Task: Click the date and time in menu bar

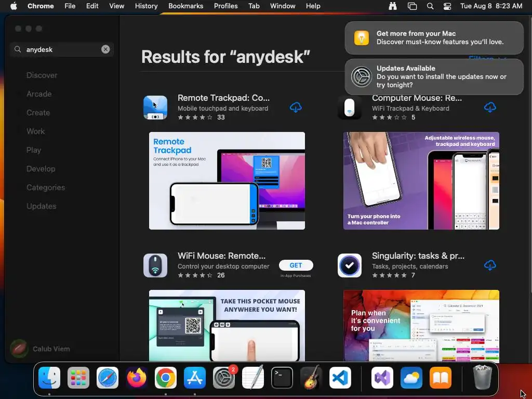Action: pyautogui.click(x=491, y=6)
